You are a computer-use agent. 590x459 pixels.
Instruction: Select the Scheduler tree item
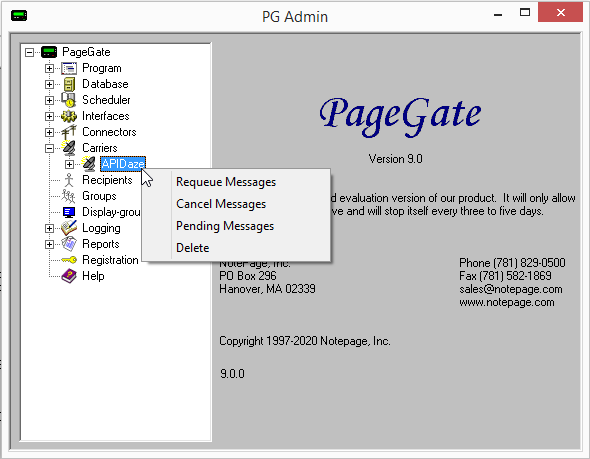click(x=106, y=100)
